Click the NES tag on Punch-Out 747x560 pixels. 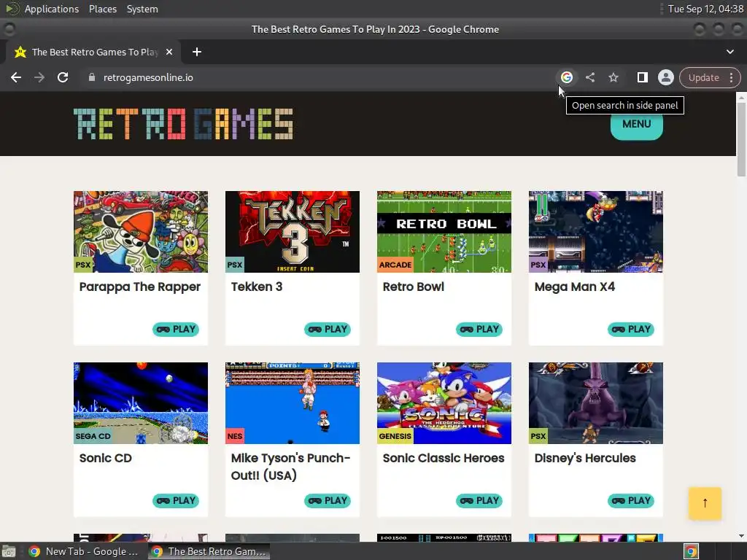point(235,436)
